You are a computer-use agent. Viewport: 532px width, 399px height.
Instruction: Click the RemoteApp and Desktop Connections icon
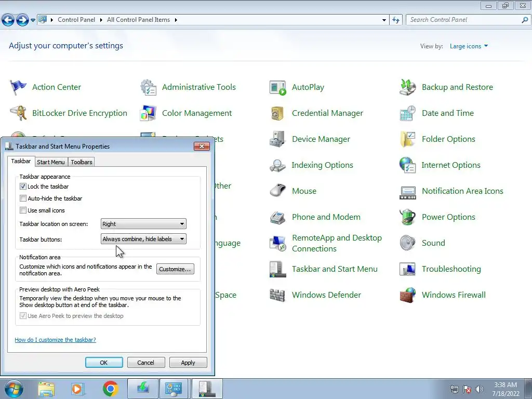tap(278, 243)
